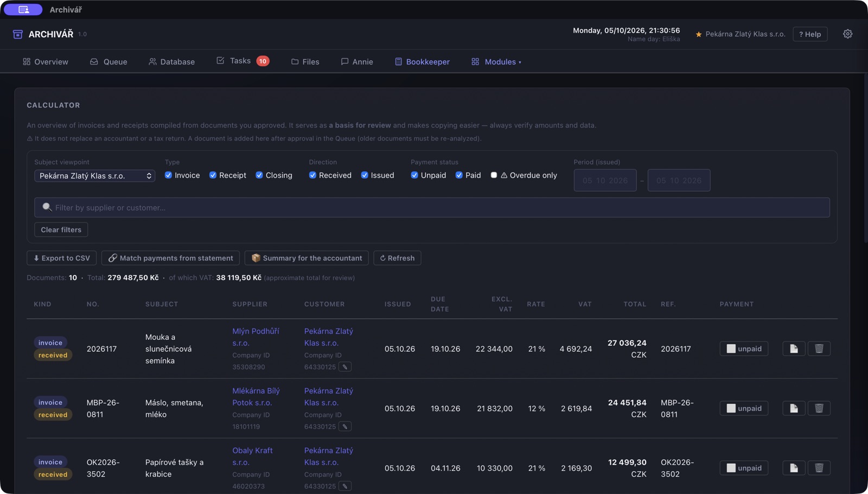The image size is (868, 494).
Task: Click Match payments from statement
Action: 170,258
